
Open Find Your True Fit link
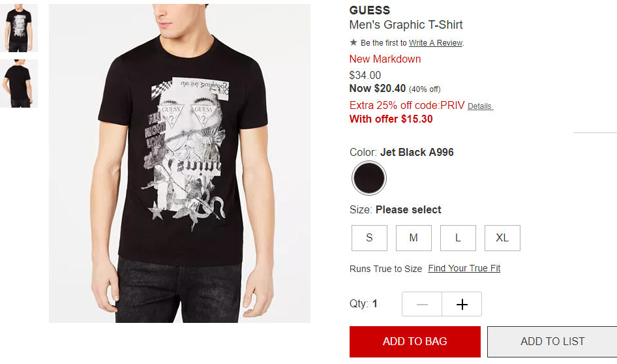(464, 268)
